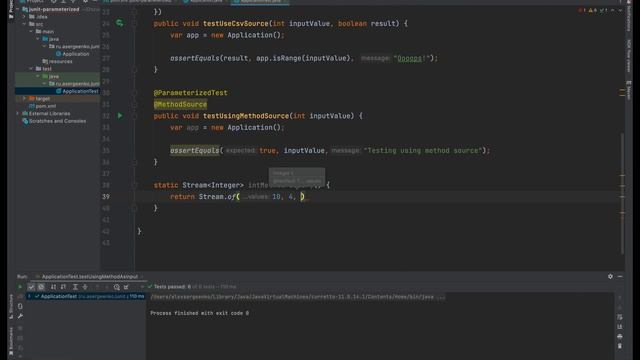Switch to ApplicationTest.testUsingMethodAsInput run tab

(90, 276)
